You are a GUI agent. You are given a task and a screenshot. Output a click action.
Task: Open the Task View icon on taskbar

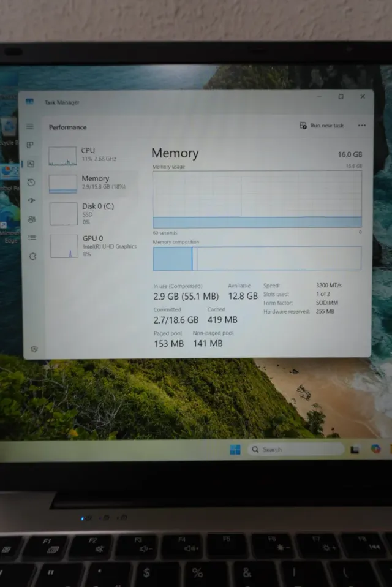[x=355, y=449]
